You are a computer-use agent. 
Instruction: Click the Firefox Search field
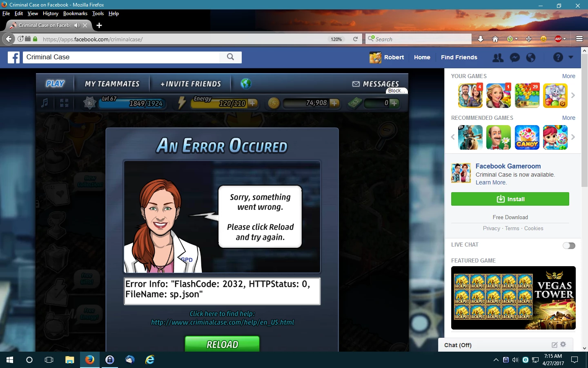point(419,39)
